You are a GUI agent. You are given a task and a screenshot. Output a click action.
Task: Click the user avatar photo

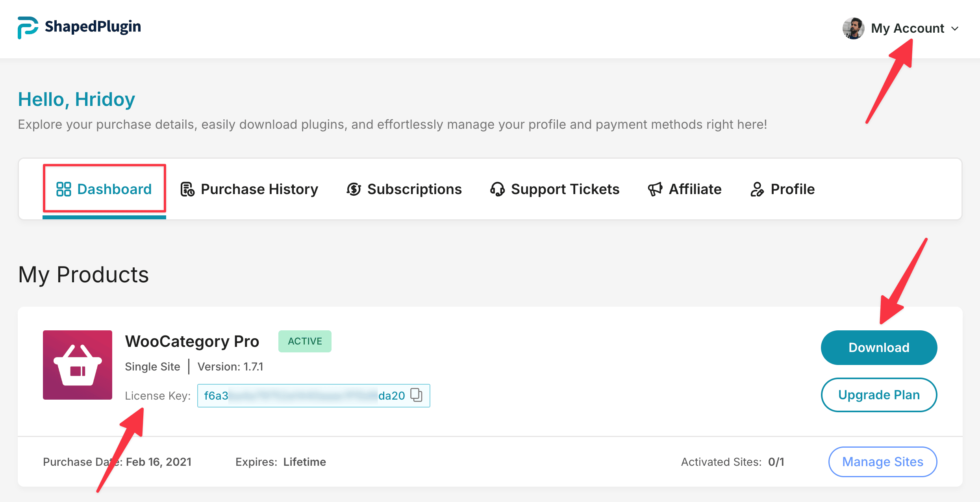tap(853, 28)
